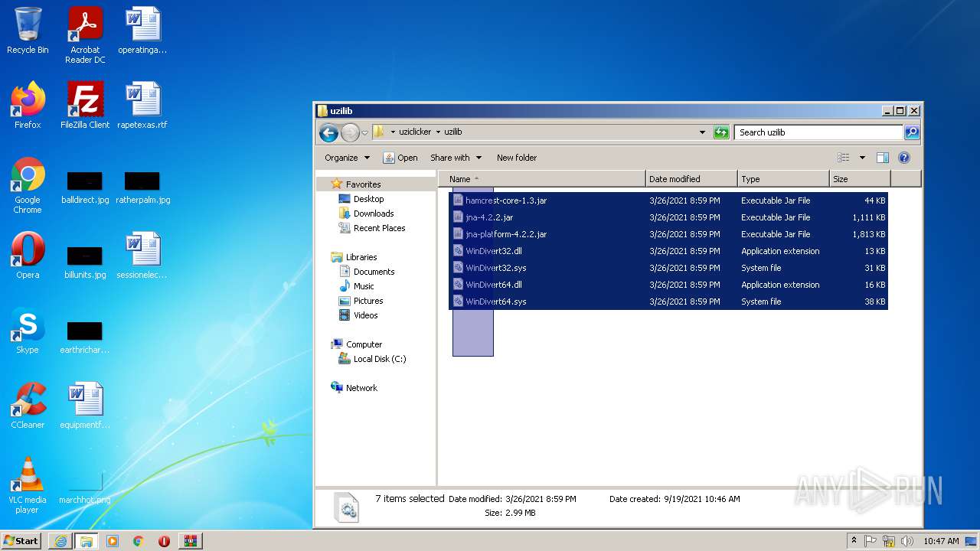Show hidden tray icons arrow

[x=854, y=541]
